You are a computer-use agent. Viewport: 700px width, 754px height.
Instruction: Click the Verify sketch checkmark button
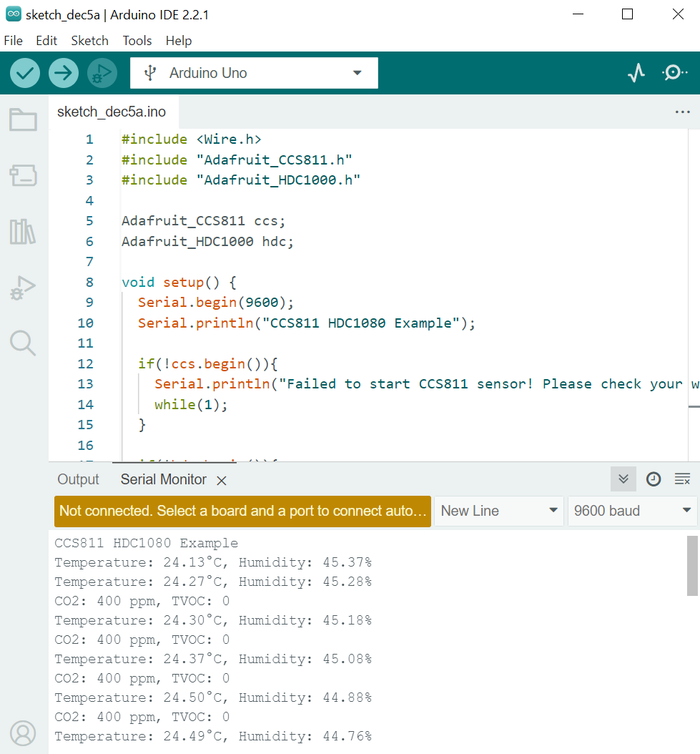(x=25, y=73)
